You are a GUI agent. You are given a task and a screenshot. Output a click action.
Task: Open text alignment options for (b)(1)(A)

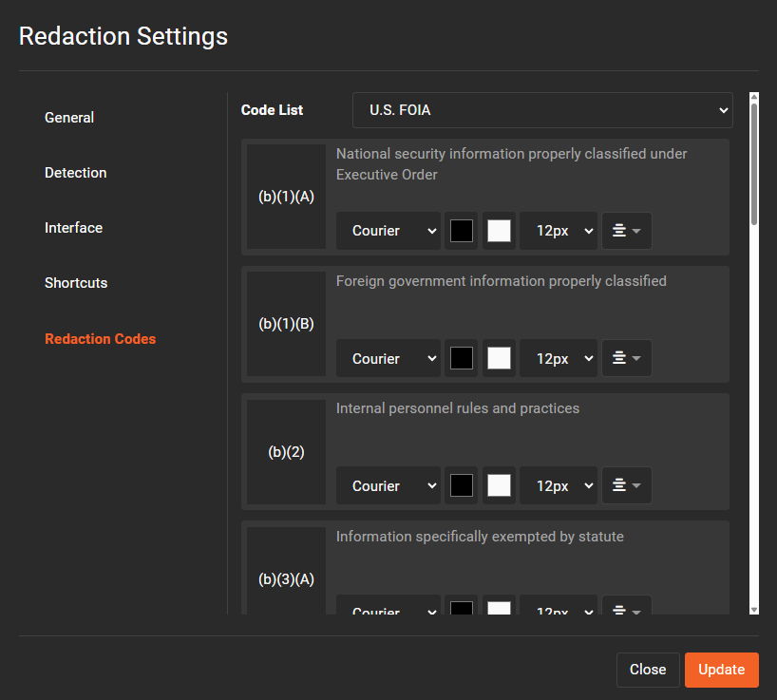tap(627, 231)
